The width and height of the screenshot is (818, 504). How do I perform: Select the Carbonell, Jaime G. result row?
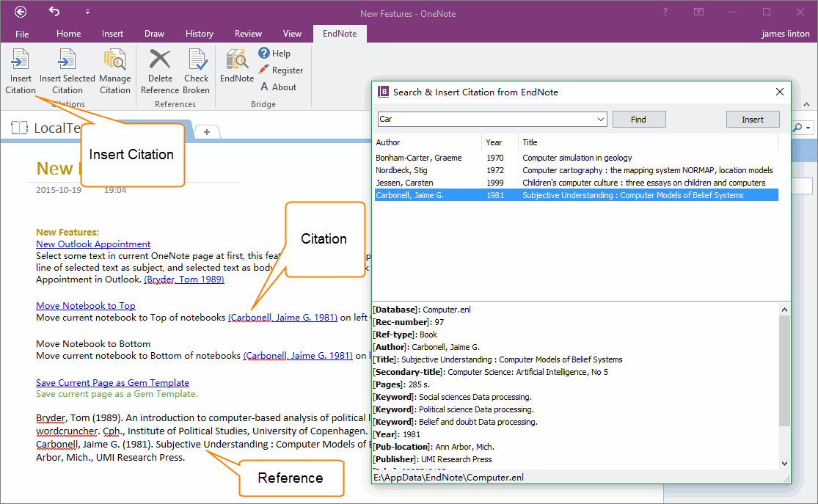point(577,195)
